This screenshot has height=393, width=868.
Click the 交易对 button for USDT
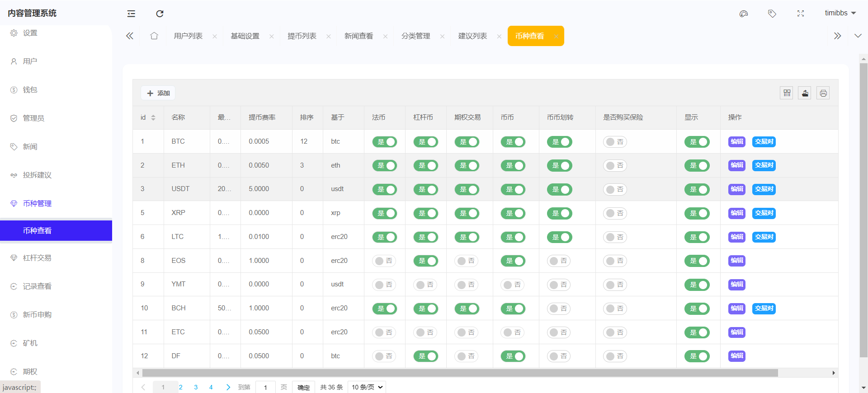point(764,189)
